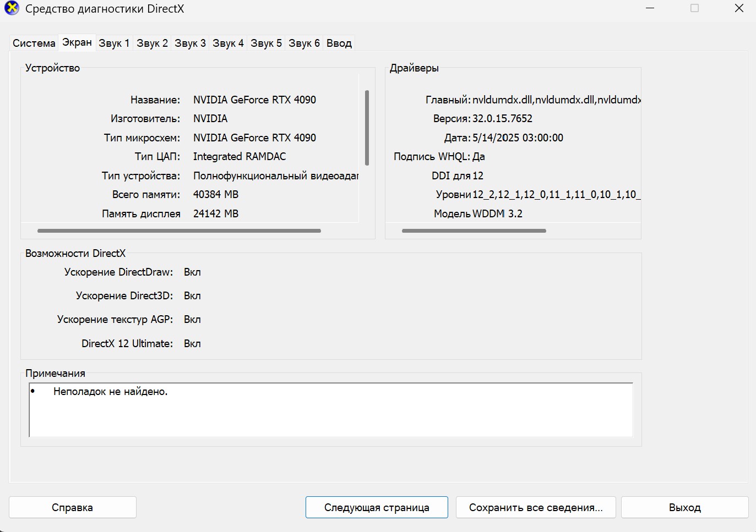Click the "Версия:" label
Image resolution: width=756 pixels, height=532 pixels.
tap(452, 118)
